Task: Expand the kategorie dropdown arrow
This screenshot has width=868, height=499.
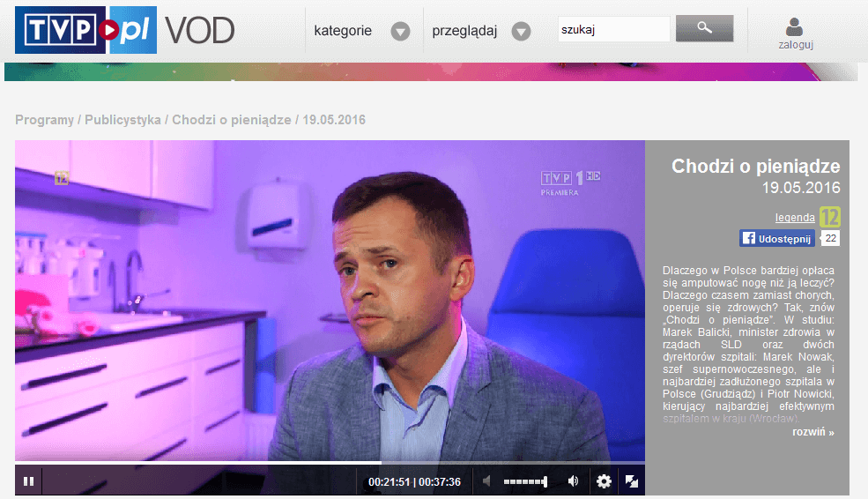Action: click(400, 31)
